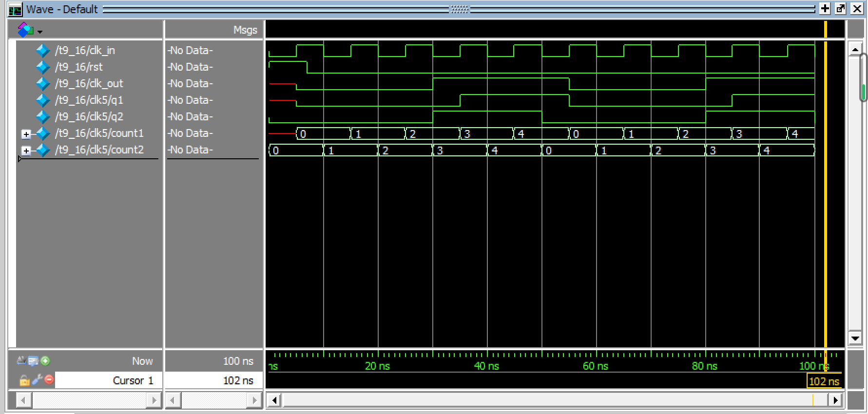Viewport: 868px width, 414px height.
Task: Select the /t9_16/clk5/count1 signal name
Action: pos(99,133)
